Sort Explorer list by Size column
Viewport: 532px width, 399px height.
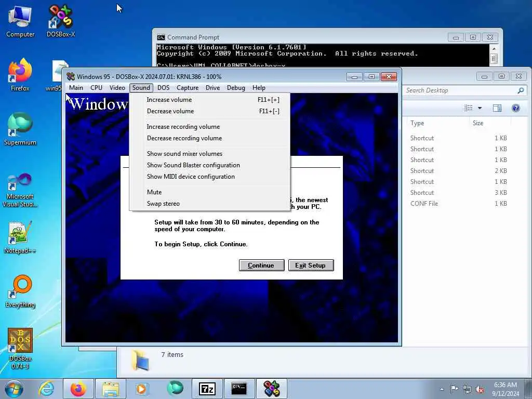pyautogui.click(x=489, y=123)
